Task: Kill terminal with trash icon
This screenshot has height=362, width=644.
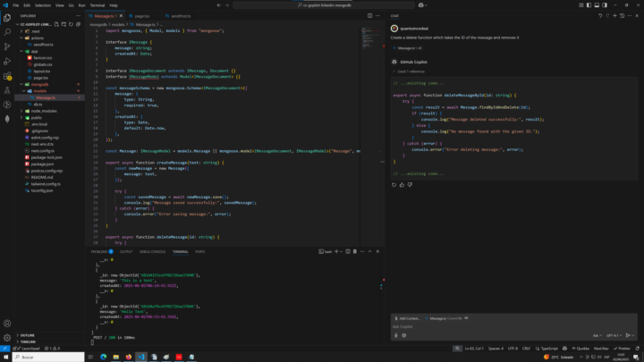Action: coord(355,251)
